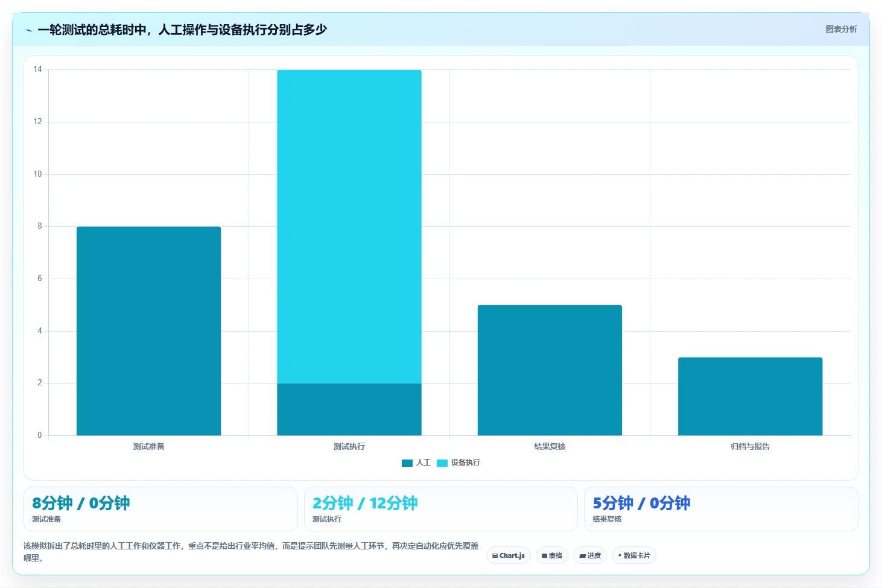This screenshot has height=588, width=882.
Task: Select the 数据卡片 pill button
Action: (x=634, y=555)
